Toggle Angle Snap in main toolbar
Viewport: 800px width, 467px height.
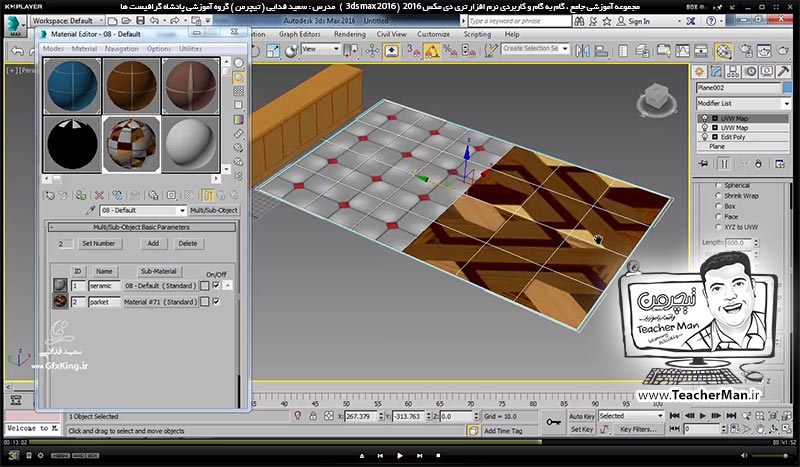tap(432, 51)
